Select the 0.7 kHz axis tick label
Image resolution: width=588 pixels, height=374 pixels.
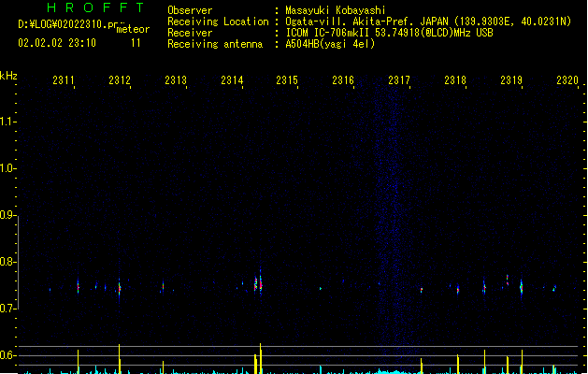pyautogui.click(x=7, y=309)
